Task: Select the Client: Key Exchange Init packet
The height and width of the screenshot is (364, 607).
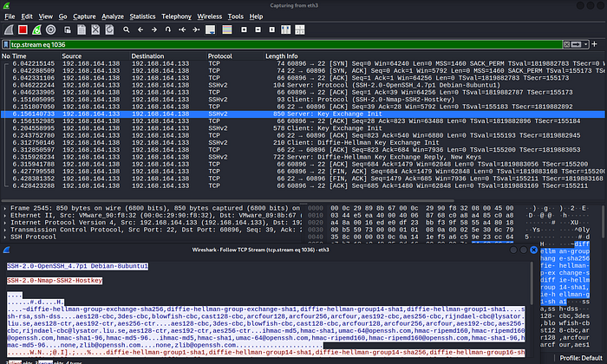Action: (x=303, y=128)
